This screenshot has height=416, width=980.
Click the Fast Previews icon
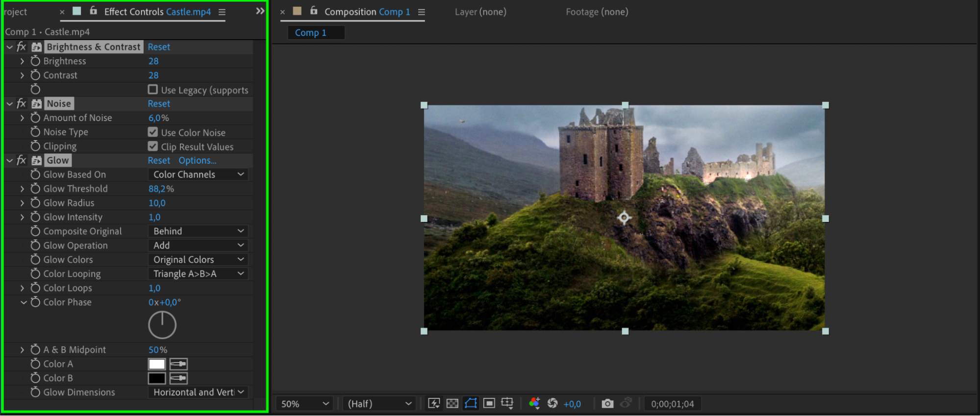click(x=434, y=403)
